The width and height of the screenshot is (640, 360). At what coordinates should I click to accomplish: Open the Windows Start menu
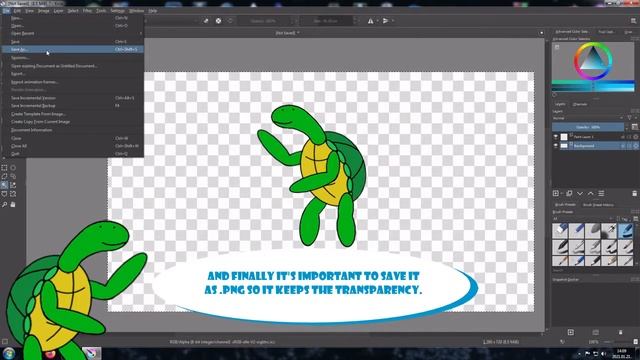point(9,353)
